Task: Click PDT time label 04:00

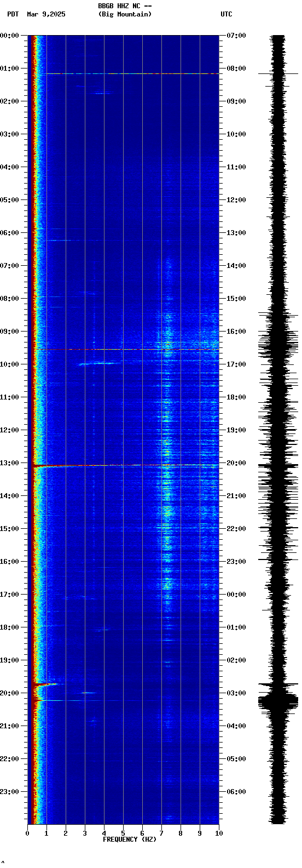Action: tap(10, 167)
